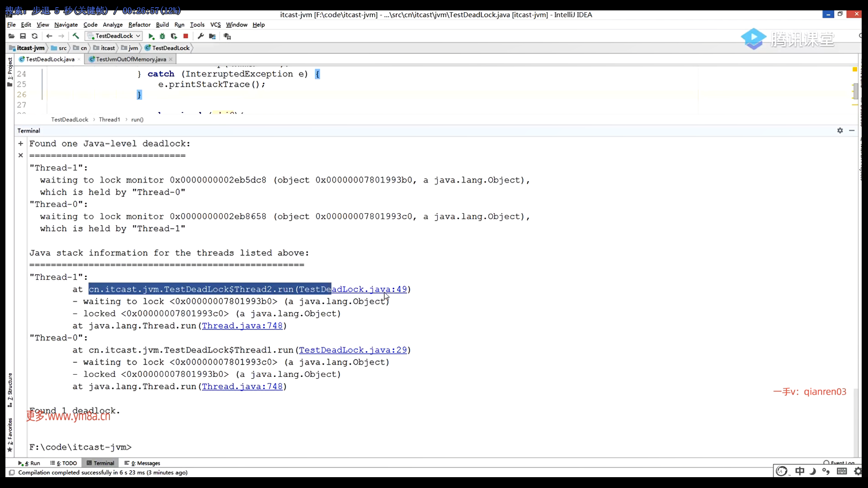Open Project Structure folder icon
Viewport: 868px width, 488px height.
coord(212,36)
